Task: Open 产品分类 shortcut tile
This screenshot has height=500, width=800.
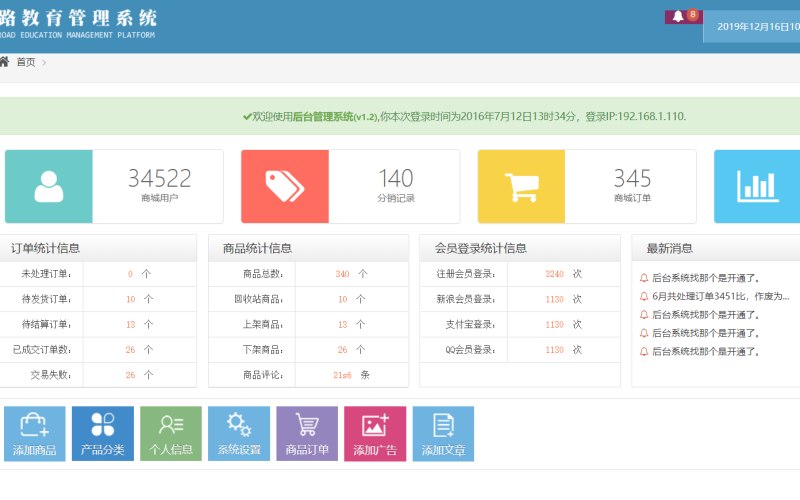Action: click(x=103, y=434)
